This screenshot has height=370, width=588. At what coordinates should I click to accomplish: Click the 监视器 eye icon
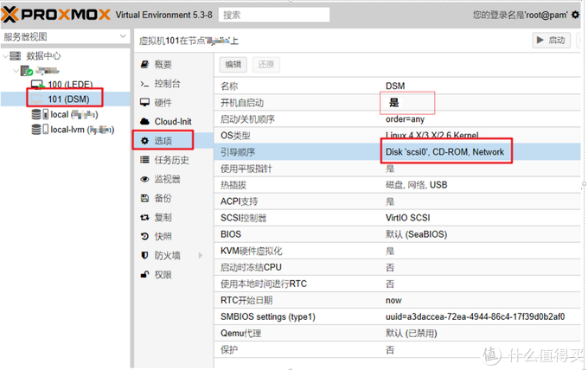[x=144, y=179]
